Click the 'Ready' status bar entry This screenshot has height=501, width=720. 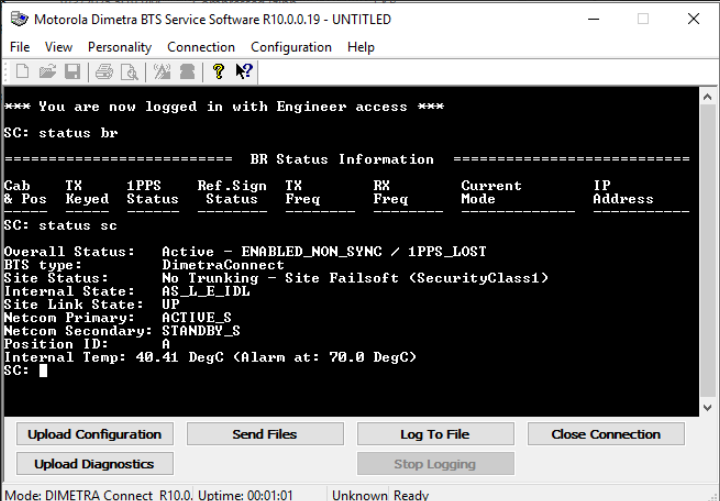411,495
